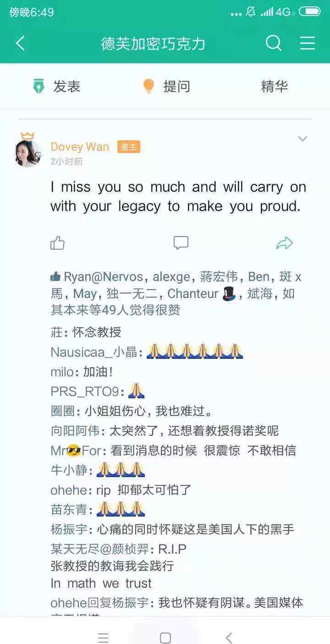
Task: Tap the 德芙加密巧克力 group title
Action: point(154,44)
